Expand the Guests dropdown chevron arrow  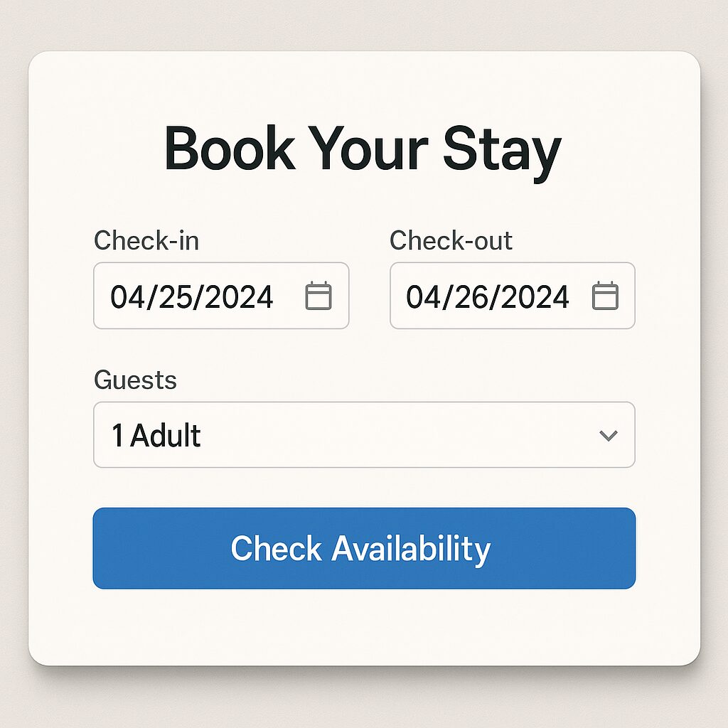pos(608,435)
